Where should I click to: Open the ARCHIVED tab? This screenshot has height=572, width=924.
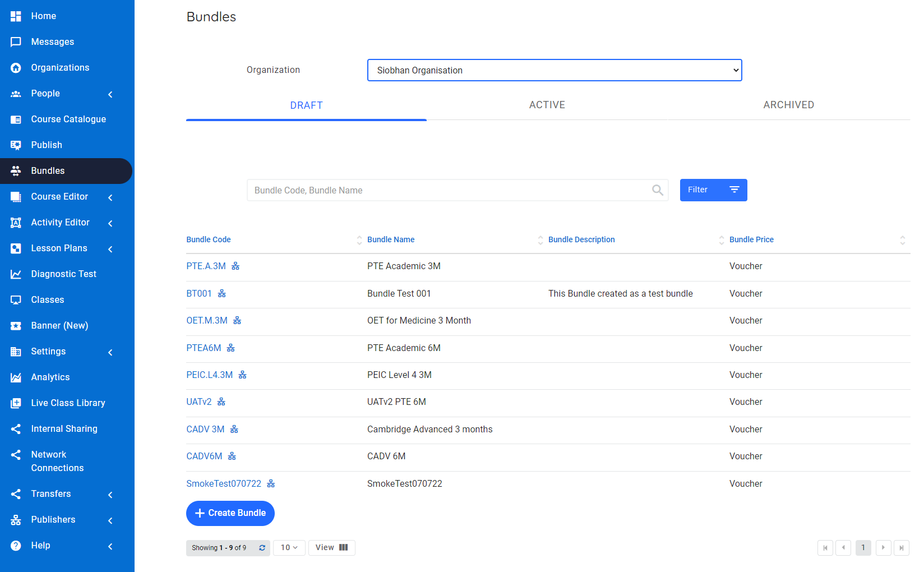tap(788, 105)
